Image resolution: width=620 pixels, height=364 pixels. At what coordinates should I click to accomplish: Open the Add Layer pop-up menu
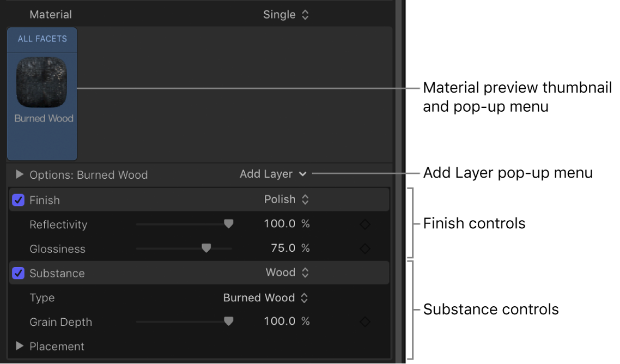[273, 174]
